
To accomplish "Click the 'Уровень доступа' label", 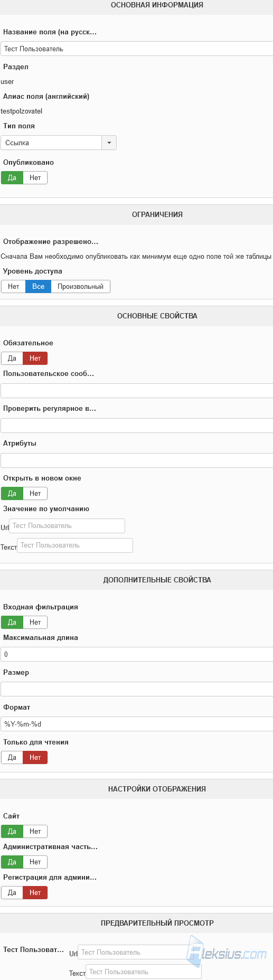I will click(33, 271).
